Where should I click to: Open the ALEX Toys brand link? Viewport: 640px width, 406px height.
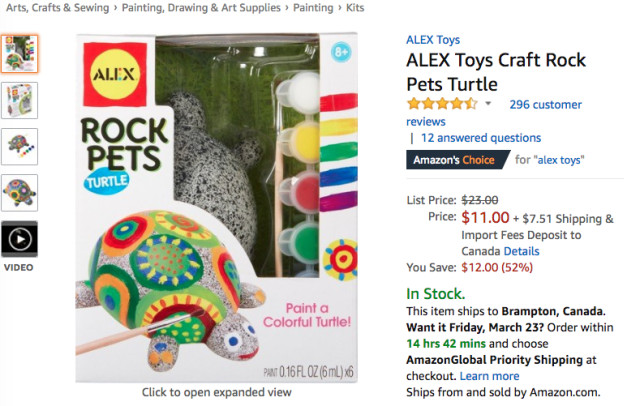click(x=432, y=40)
